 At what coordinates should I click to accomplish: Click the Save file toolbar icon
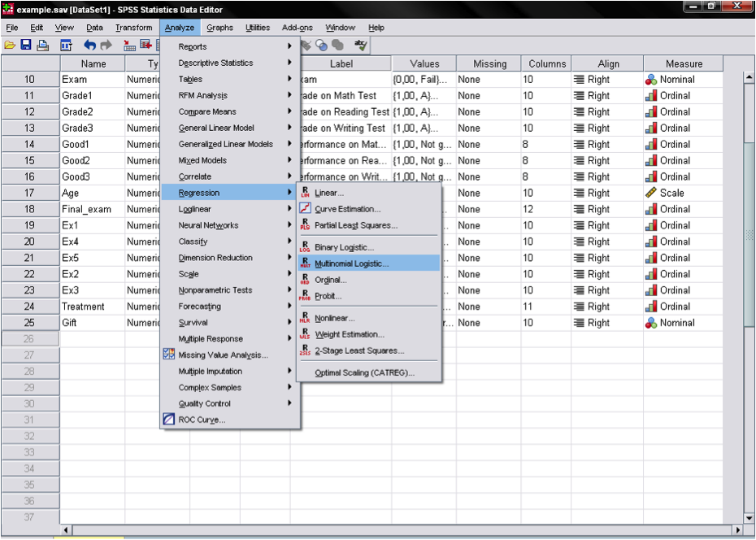[x=25, y=46]
